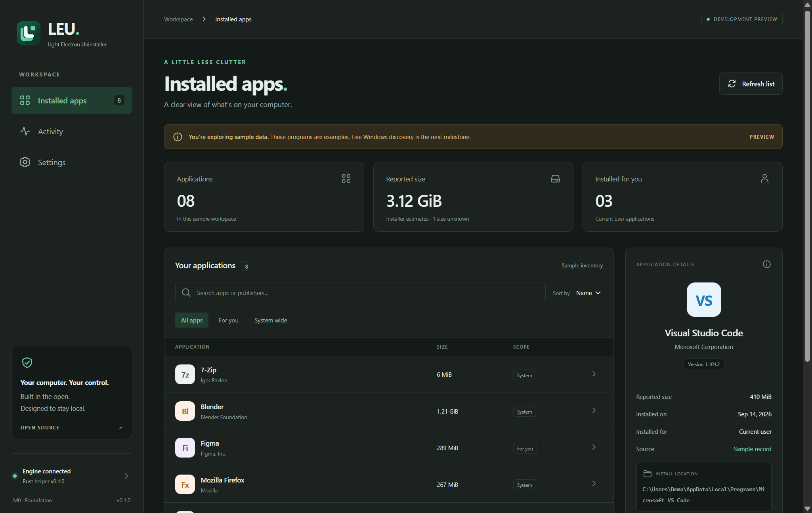The image size is (812, 513).
Task: Click the LEU app logo icon
Action: pyautogui.click(x=29, y=33)
